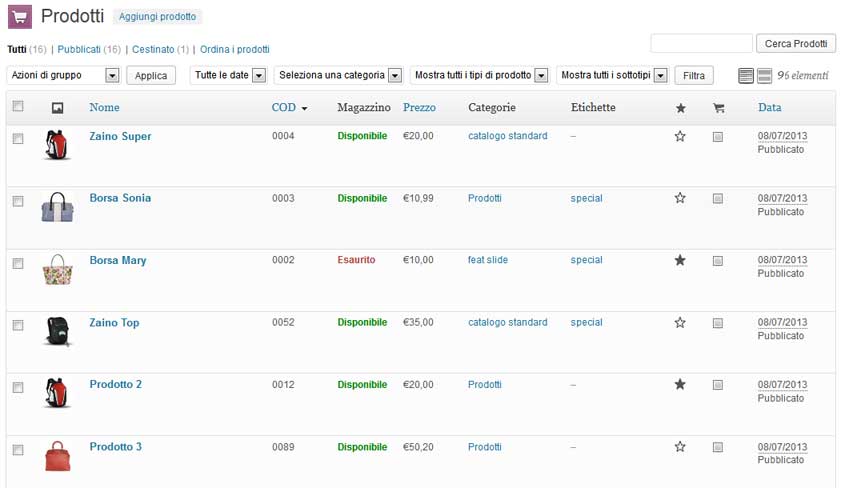Image resolution: width=841 pixels, height=488 pixels.
Task: Toggle featured star for Prodotto 3
Action: coord(680,447)
